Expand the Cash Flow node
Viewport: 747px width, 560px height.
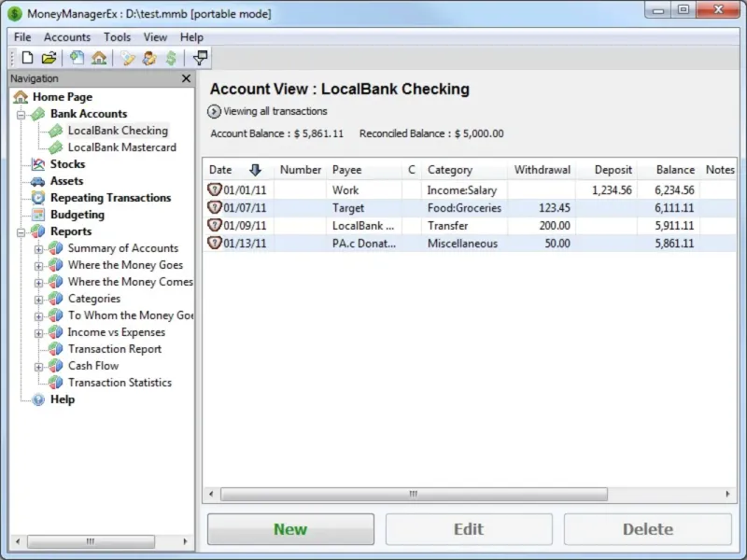[38, 367]
